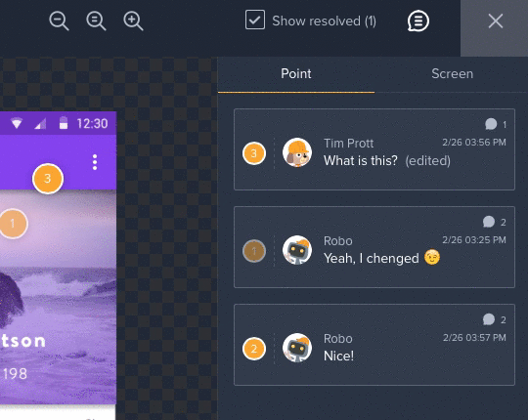Click reply count bubble on 'Yeah, I chenged' comment
528x420 pixels.
click(x=494, y=222)
